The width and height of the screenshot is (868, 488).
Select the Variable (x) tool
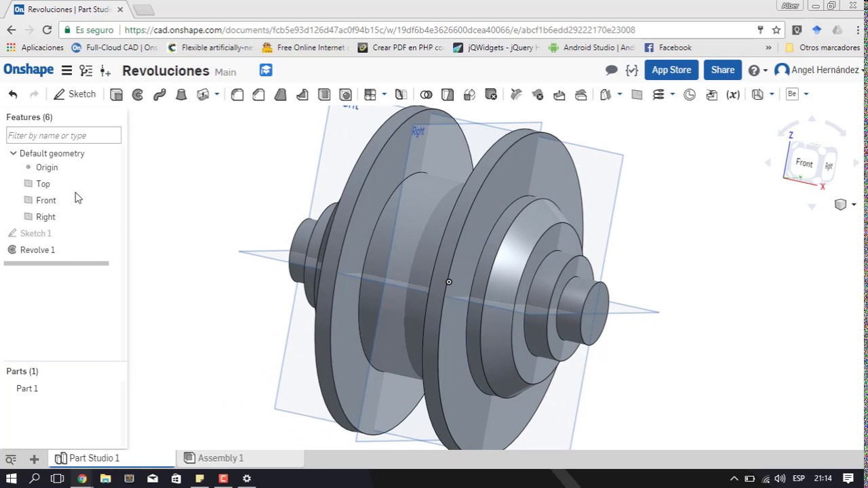733,95
